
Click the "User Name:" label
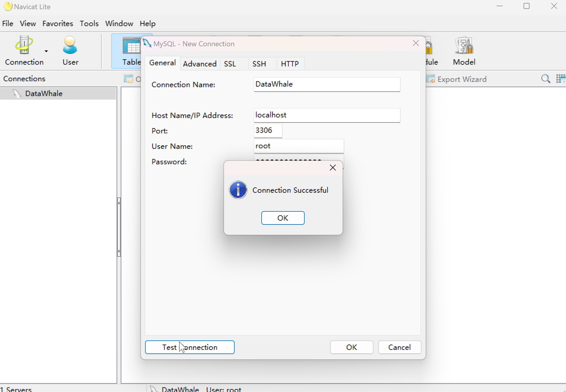[x=172, y=146]
